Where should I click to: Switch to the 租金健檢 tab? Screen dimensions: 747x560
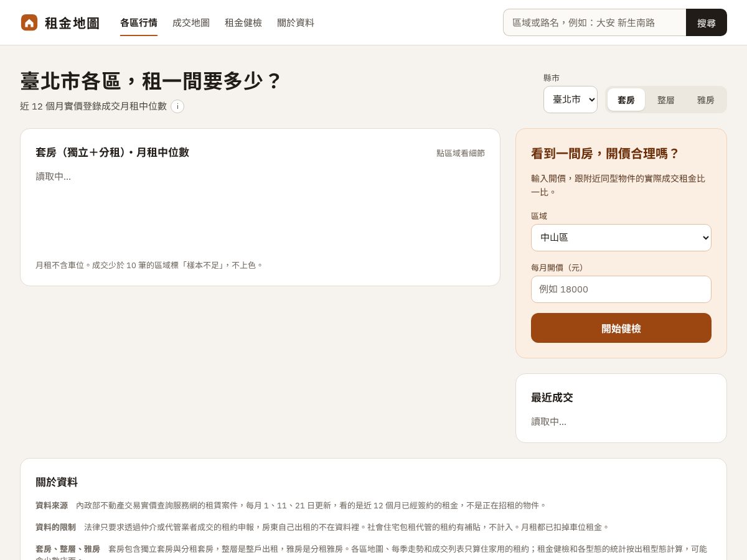click(x=243, y=23)
